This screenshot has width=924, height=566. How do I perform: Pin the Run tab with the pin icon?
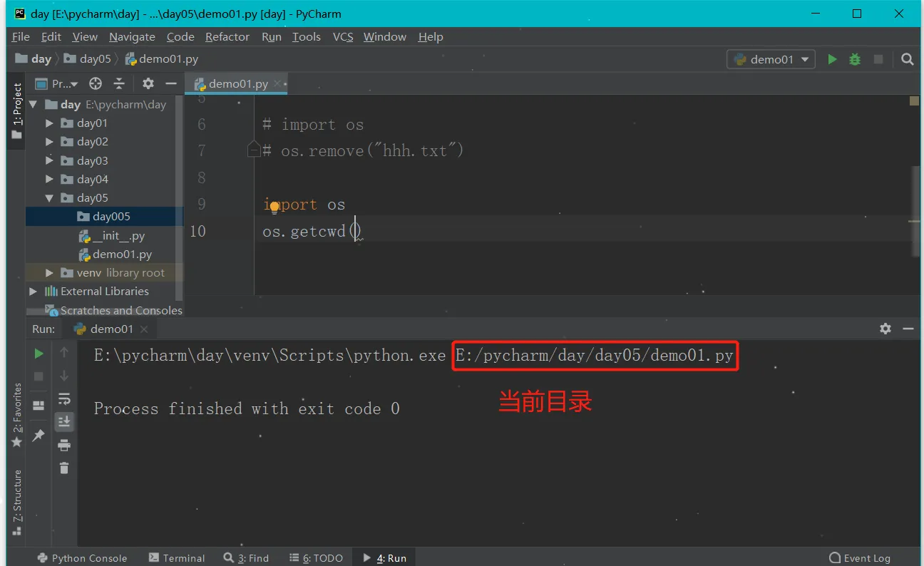[x=39, y=435]
